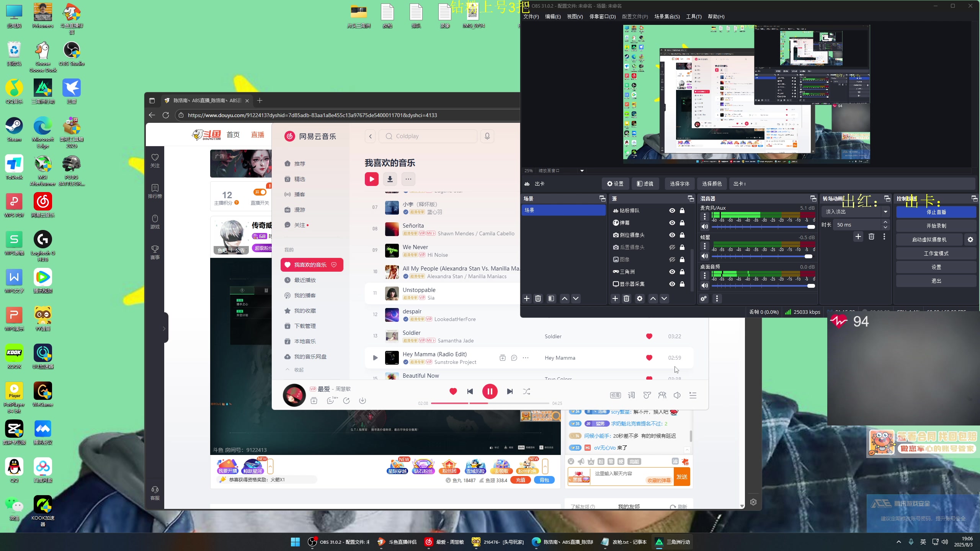This screenshot has height=551, width=980.
Task: Click the red play-all button
Action: point(371,179)
